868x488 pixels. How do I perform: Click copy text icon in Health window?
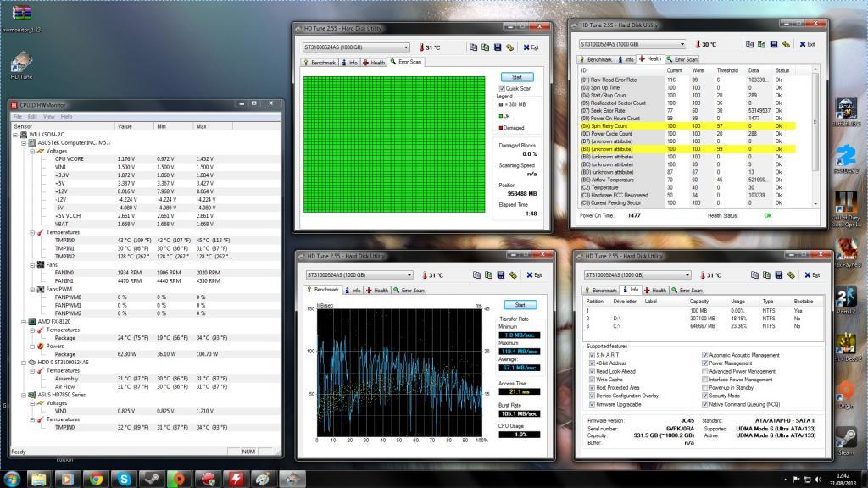(x=749, y=44)
